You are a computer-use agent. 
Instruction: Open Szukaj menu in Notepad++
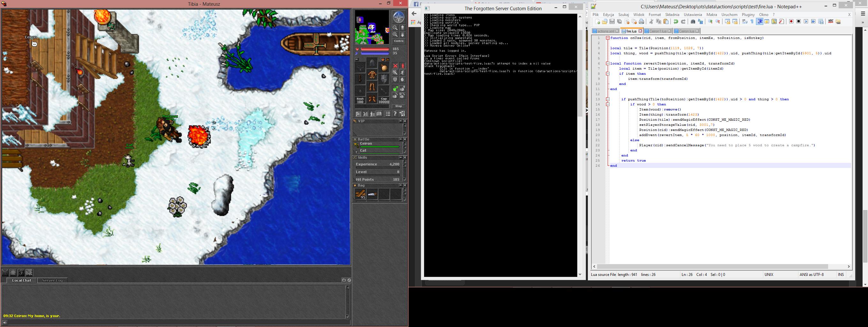point(624,14)
